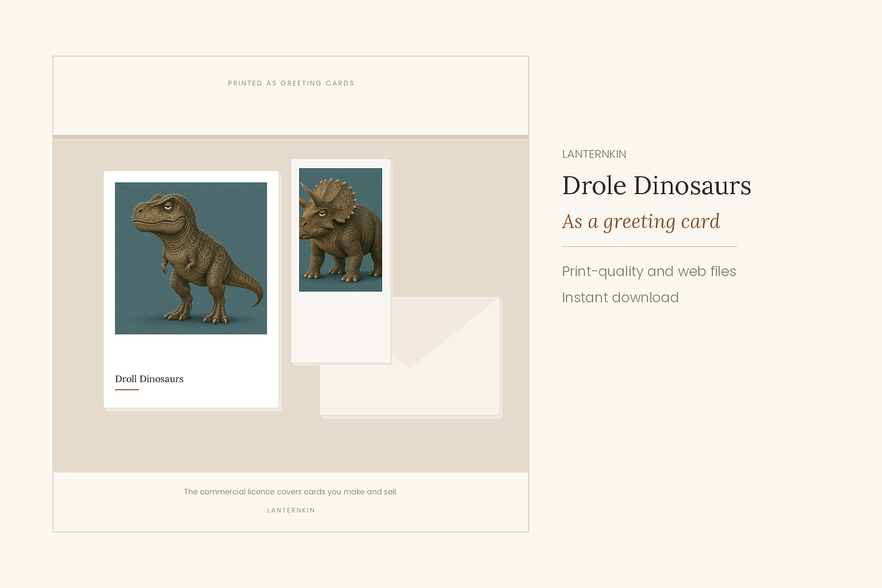Image resolution: width=882 pixels, height=588 pixels.
Task: Click the commercial licence note text
Action: 290,492
